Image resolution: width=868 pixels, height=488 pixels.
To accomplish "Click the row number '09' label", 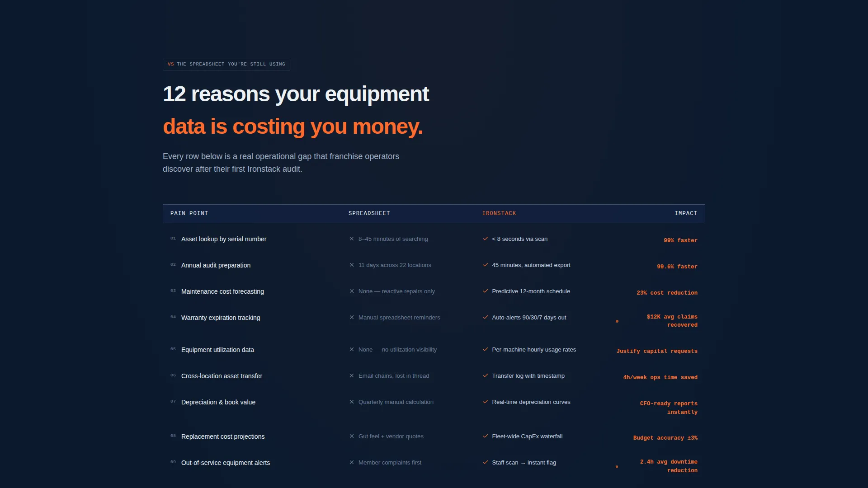I will coord(173,462).
